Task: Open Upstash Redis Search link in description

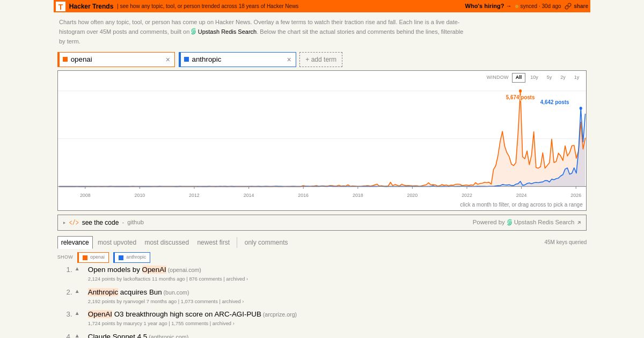Action: [227, 32]
